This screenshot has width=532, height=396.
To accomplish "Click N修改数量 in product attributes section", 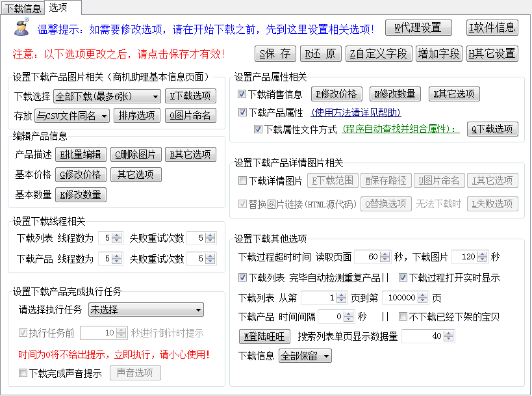I will pos(395,94).
